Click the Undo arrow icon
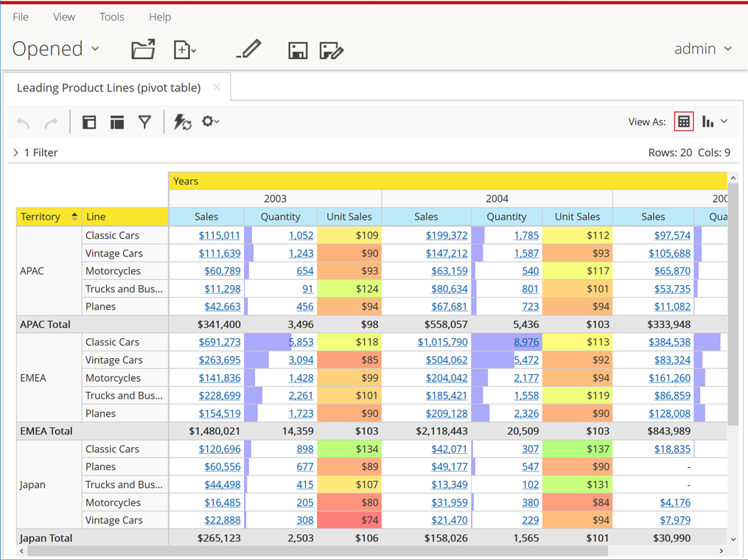This screenshot has width=748, height=560. click(x=24, y=122)
